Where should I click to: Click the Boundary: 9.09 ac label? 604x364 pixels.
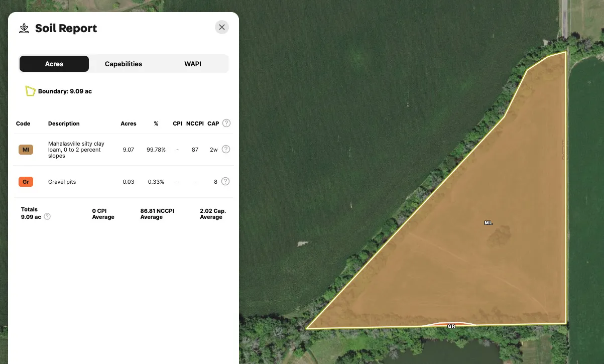65,91
